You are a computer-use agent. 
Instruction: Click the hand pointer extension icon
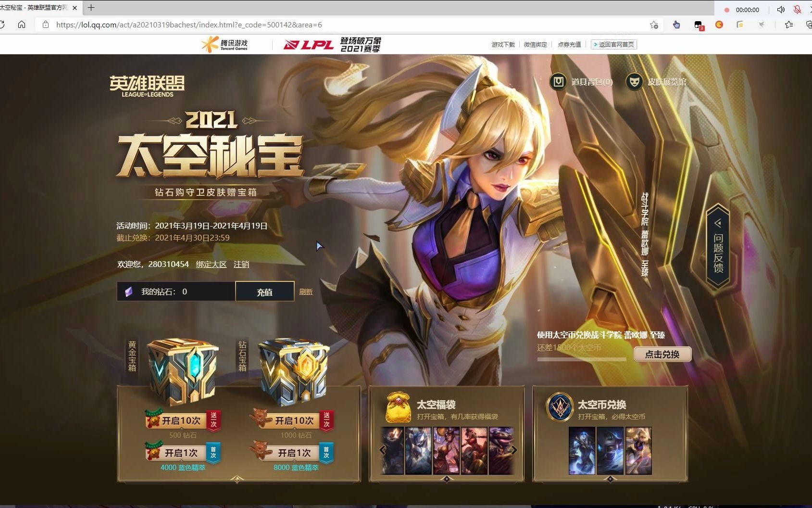(676, 25)
